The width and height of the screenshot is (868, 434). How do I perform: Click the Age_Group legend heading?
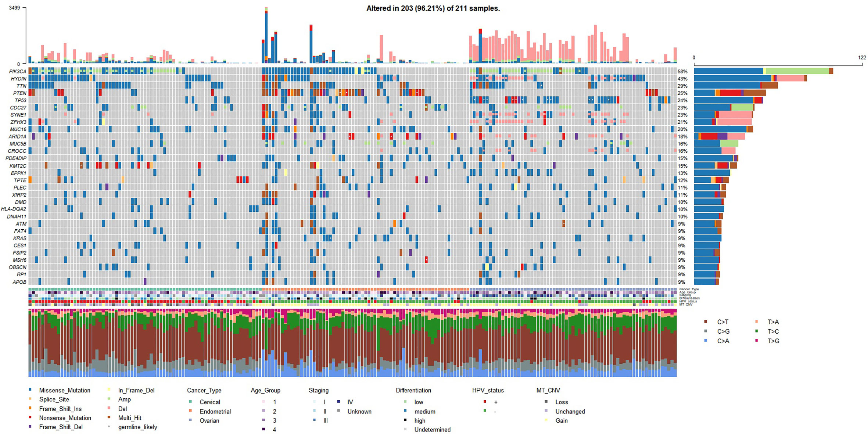(266, 390)
